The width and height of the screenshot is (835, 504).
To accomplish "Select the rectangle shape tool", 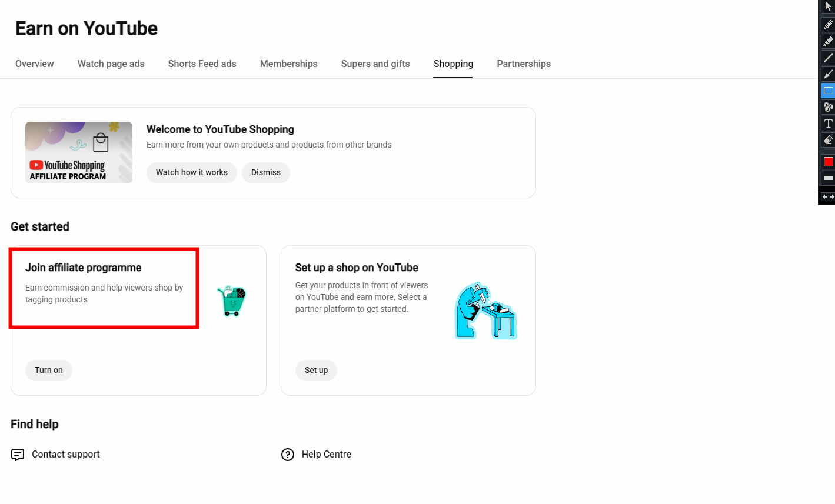I will click(x=828, y=91).
